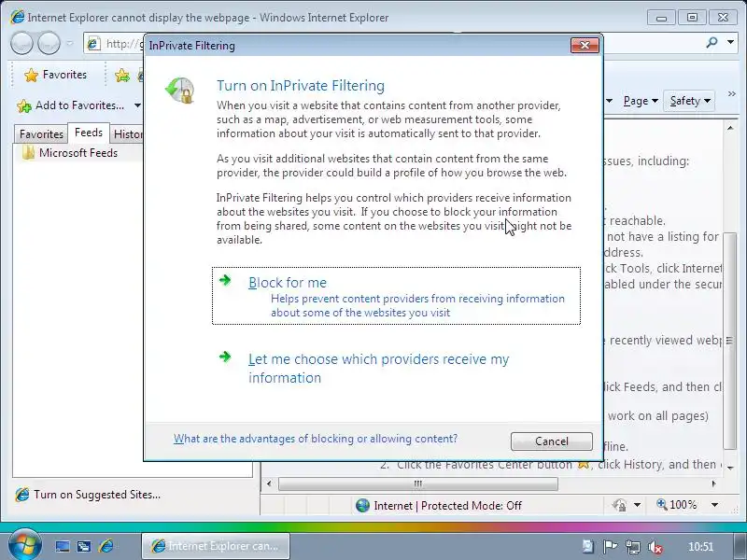
Task: Click the IE Back navigation button
Action: [21, 43]
